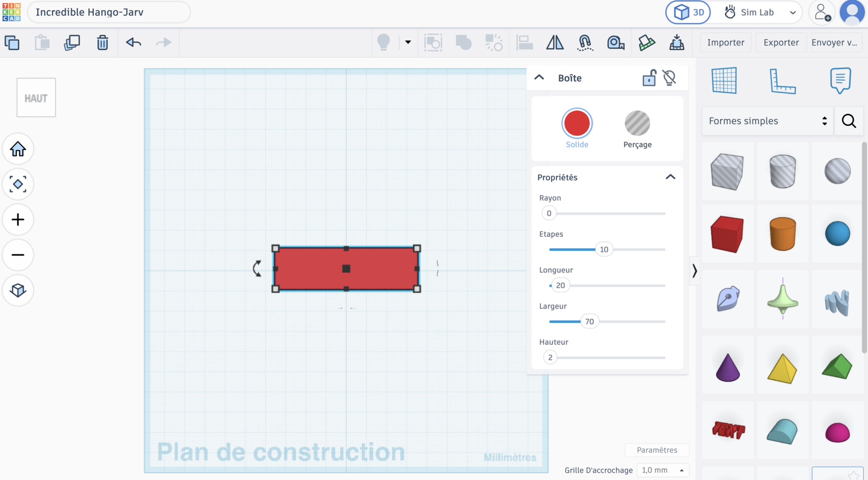
Task: Pick the red TEXT shape
Action: click(729, 430)
